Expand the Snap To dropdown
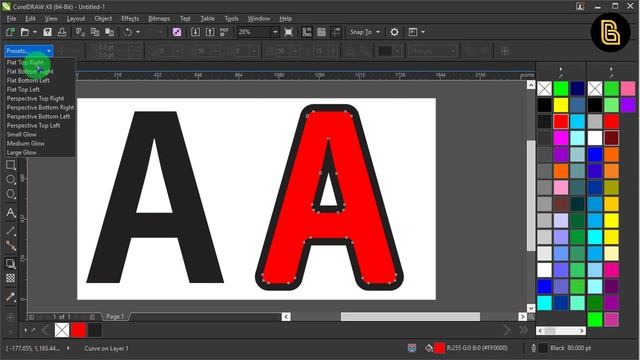This screenshot has height=360, width=640. pyautogui.click(x=378, y=32)
